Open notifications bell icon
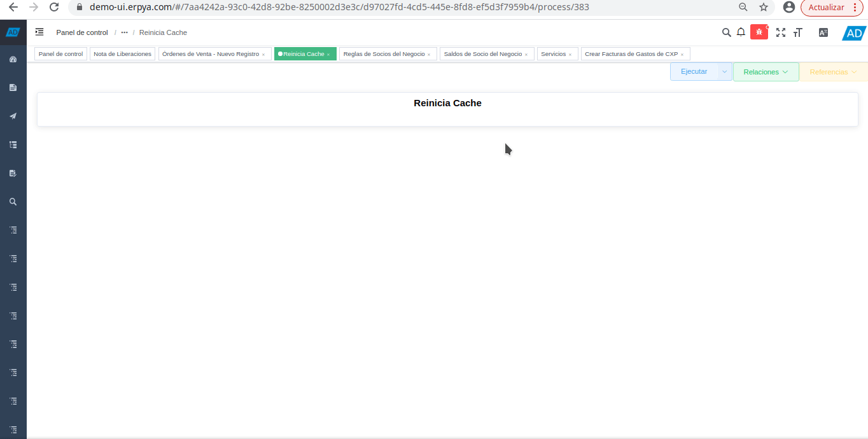 pyautogui.click(x=741, y=32)
